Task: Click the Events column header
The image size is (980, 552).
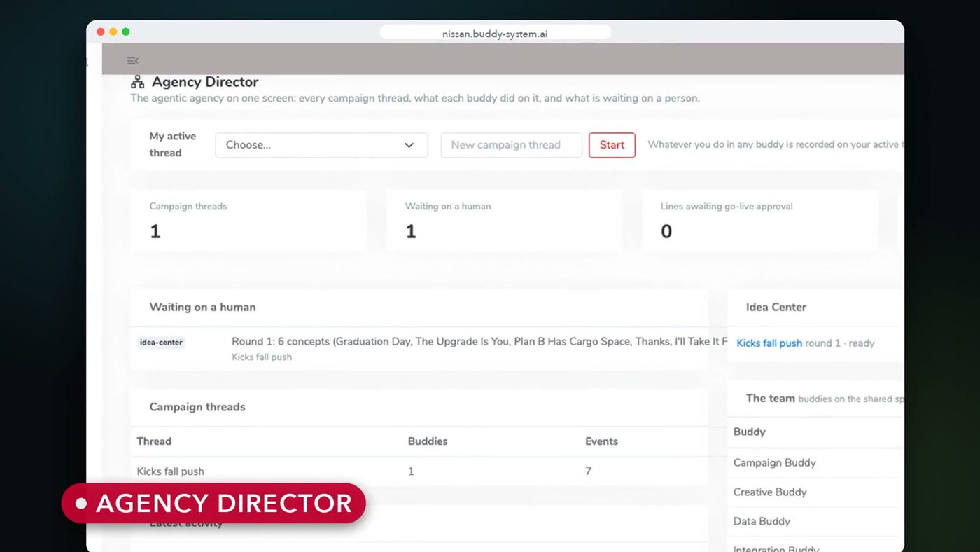Action: coord(602,441)
